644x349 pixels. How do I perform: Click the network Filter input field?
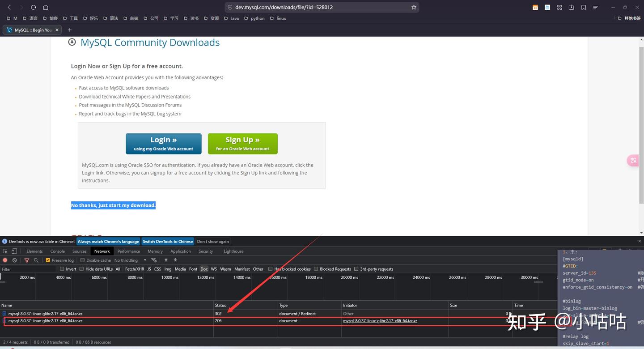[29, 269]
